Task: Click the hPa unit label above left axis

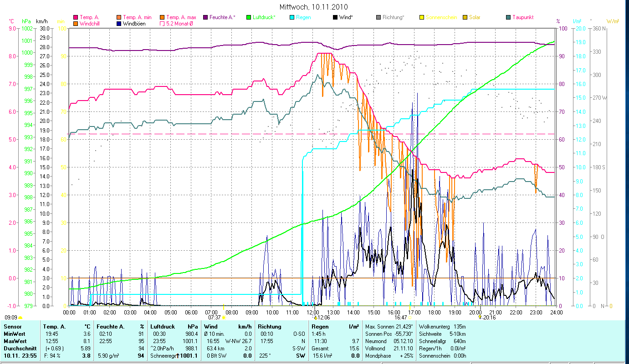Action: point(26,21)
